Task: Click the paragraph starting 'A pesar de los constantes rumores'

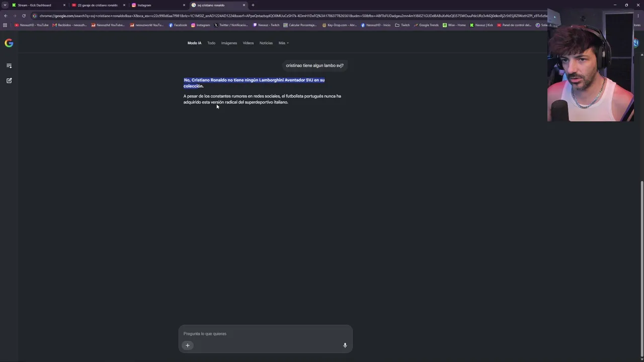Action: click(x=262, y=99)
